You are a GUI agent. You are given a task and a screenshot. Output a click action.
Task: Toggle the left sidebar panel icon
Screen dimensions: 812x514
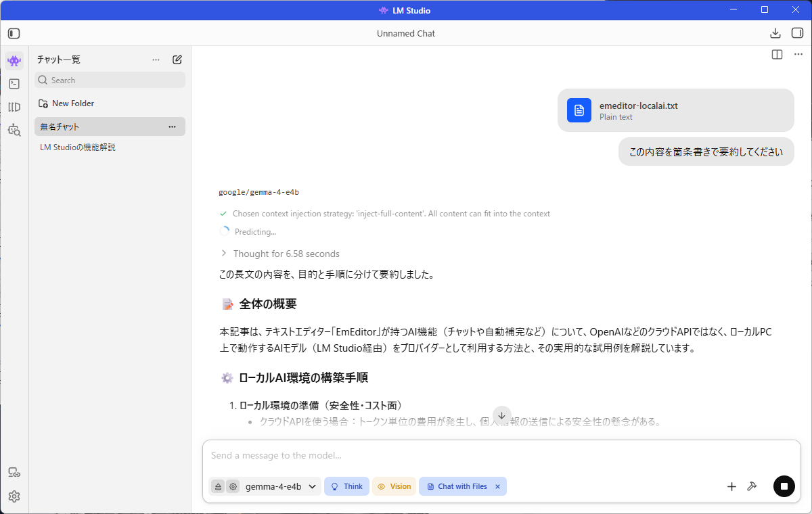pyautogui.click(x=14, y=33)
